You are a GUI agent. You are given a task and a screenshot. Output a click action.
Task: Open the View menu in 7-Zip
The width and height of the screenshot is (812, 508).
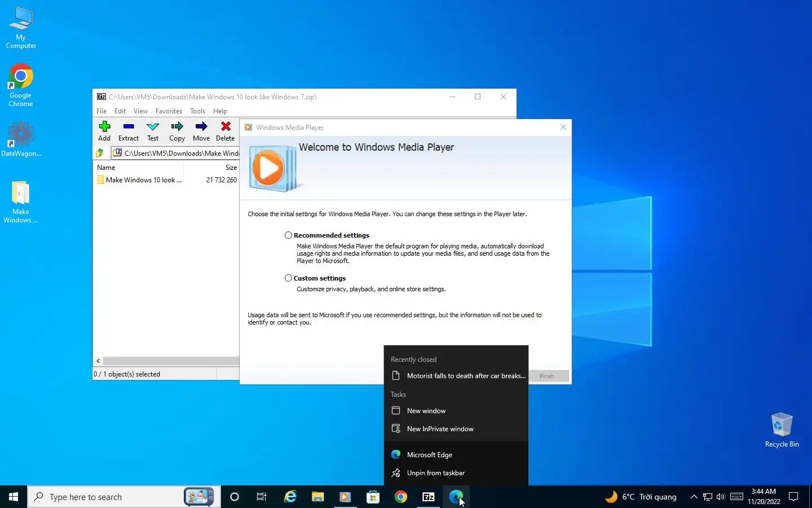point(140,111)
